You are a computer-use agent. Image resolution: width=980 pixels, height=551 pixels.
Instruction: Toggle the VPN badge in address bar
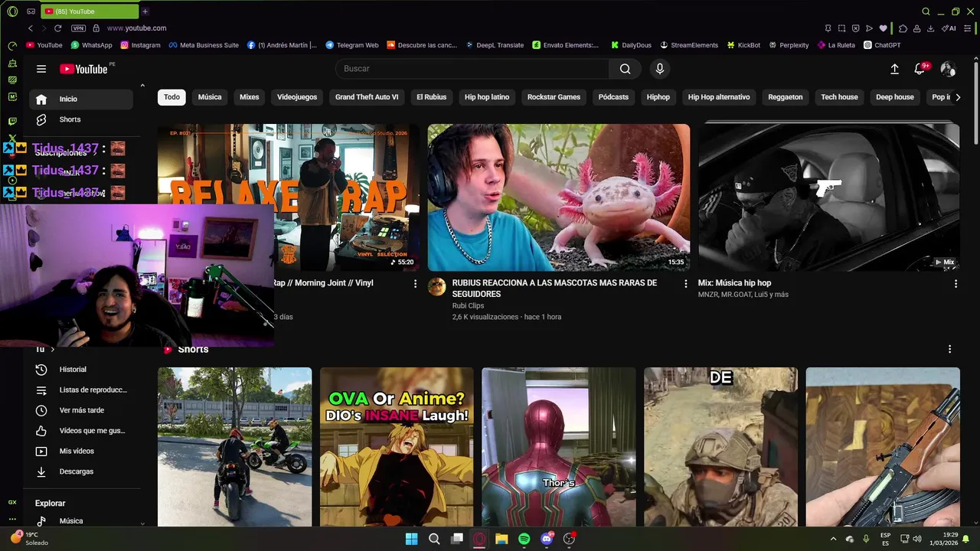click(78, 28)
